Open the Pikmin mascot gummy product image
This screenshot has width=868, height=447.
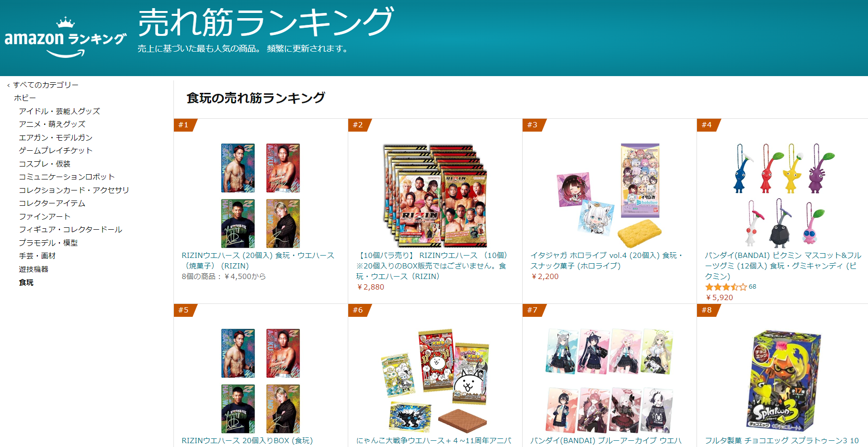[x=784, y=196]
